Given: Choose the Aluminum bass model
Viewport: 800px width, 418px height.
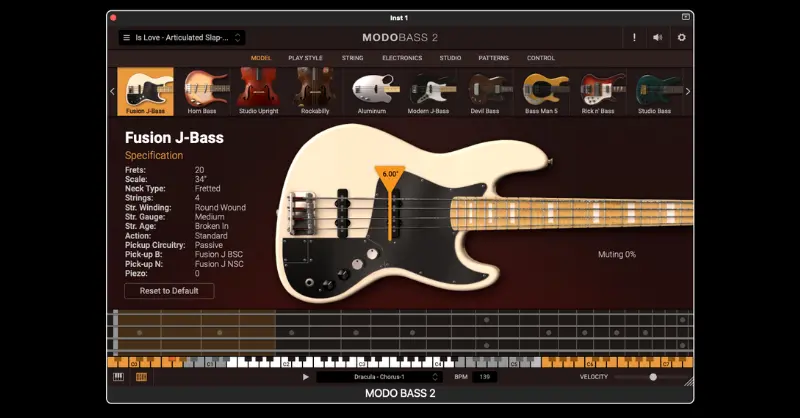Looking at the screenshot, I should (x=372, y=91).
